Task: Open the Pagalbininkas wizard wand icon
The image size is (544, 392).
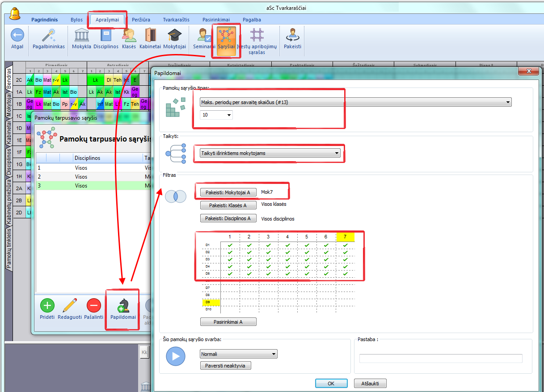Action: tap(48, 35)
